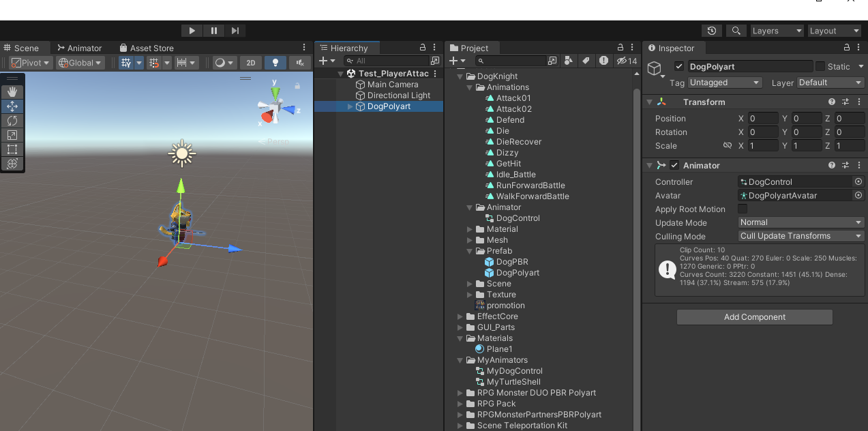Open Controller object picker circle
Viewport: 868px width, 431px height.
point(858,182)
